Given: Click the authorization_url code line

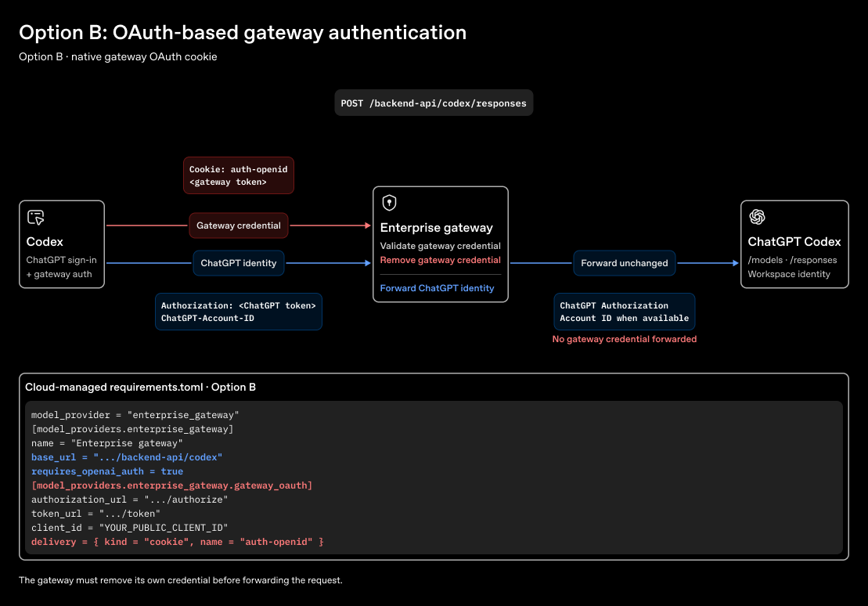Looking at the screenshot, I should click(130, 500).
